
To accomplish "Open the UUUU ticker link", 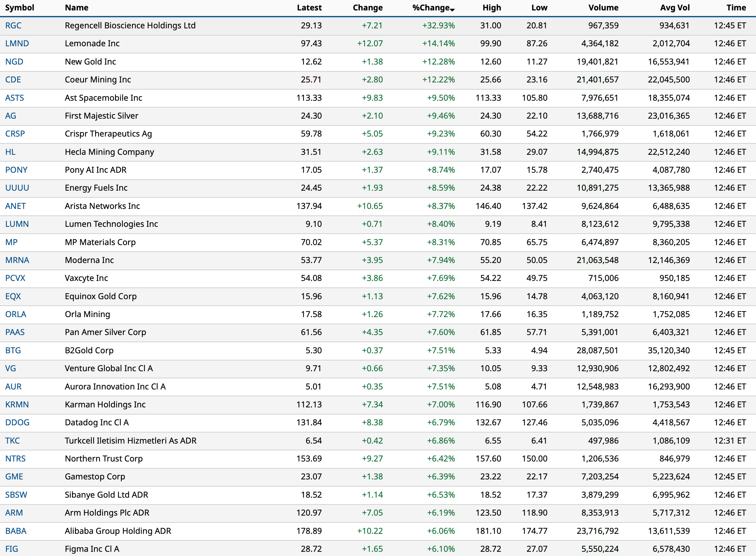I will [17, 188].
